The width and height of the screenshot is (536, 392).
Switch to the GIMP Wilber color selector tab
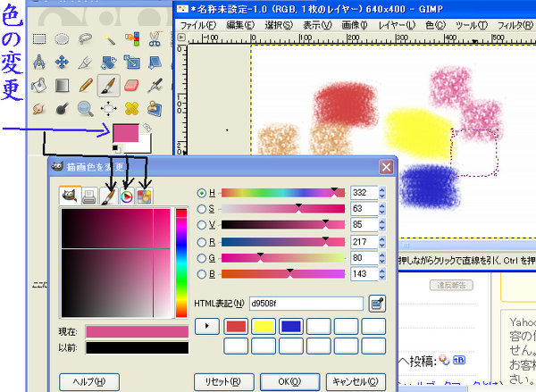point(70,196)
